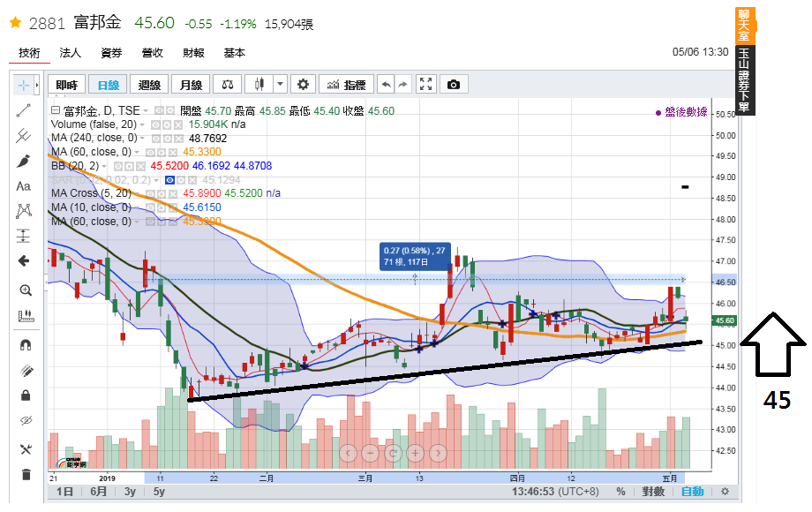
Task: Open the crossed tools object tree icon
Action: (26, 449)
